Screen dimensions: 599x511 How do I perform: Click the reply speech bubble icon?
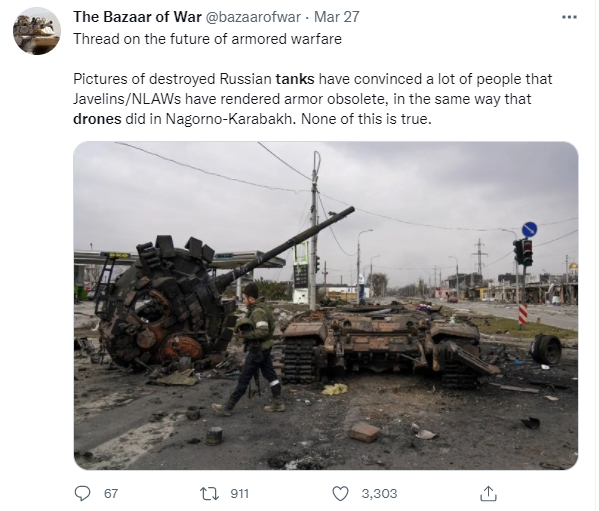coord(82,493)
